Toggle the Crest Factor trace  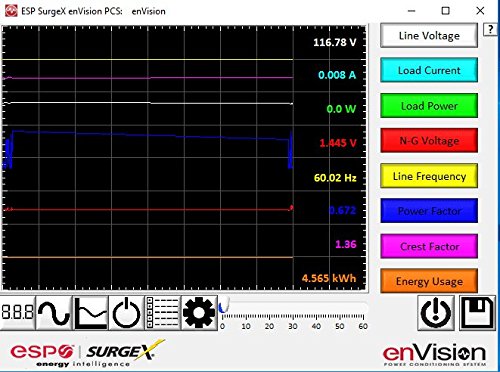click(x=429, y=246)
